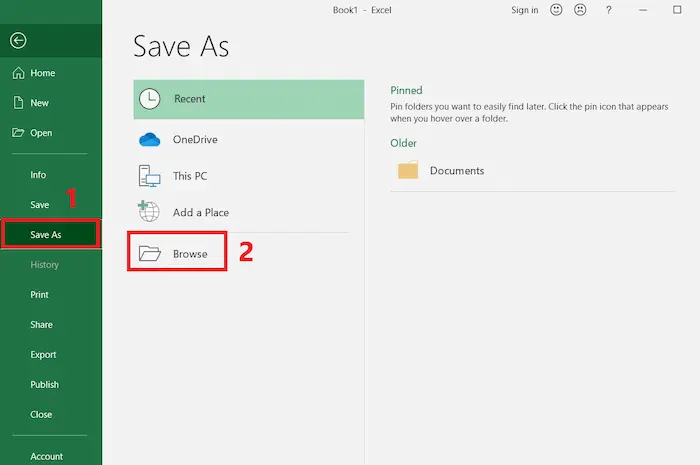Click the Add a Place globe icon
This screenshot has height=465, width=700.
pos(149,212)
